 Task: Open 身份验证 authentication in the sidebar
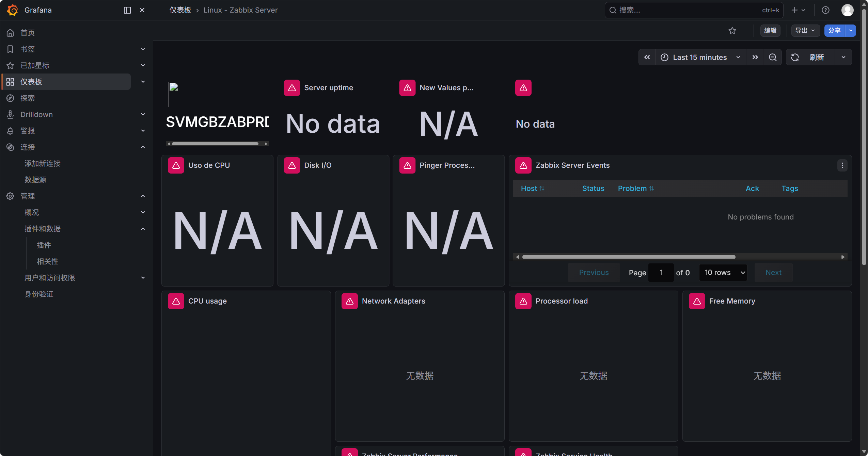click(39, 294)
